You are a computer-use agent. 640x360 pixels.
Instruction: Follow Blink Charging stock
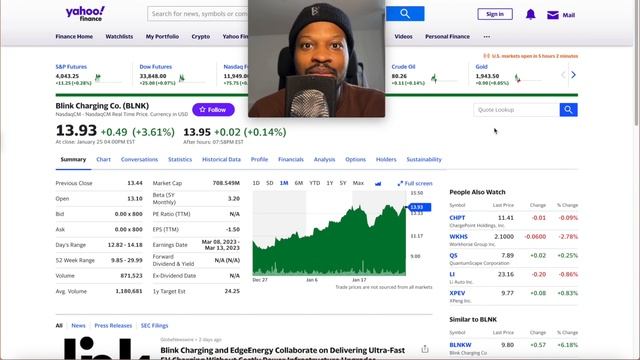[213, 110]
